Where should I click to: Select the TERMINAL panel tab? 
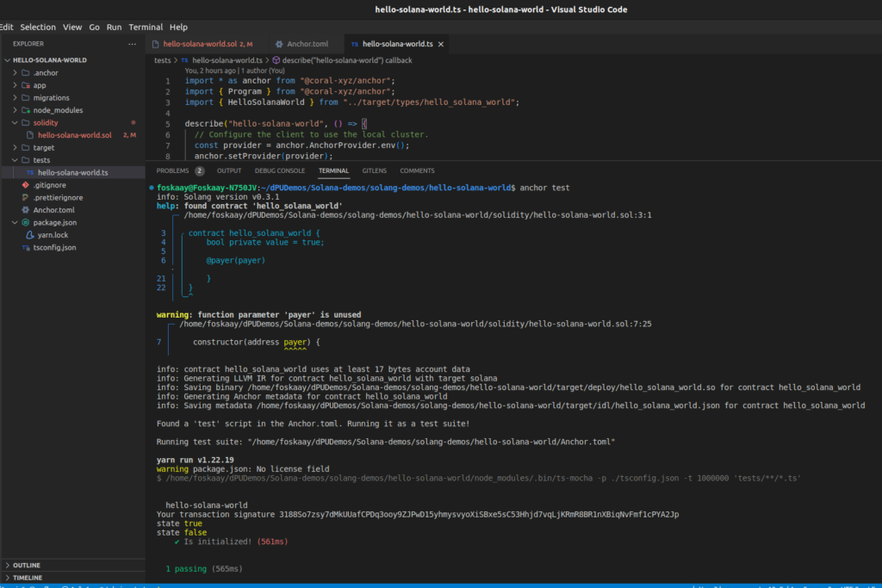[x=333, y=171]
